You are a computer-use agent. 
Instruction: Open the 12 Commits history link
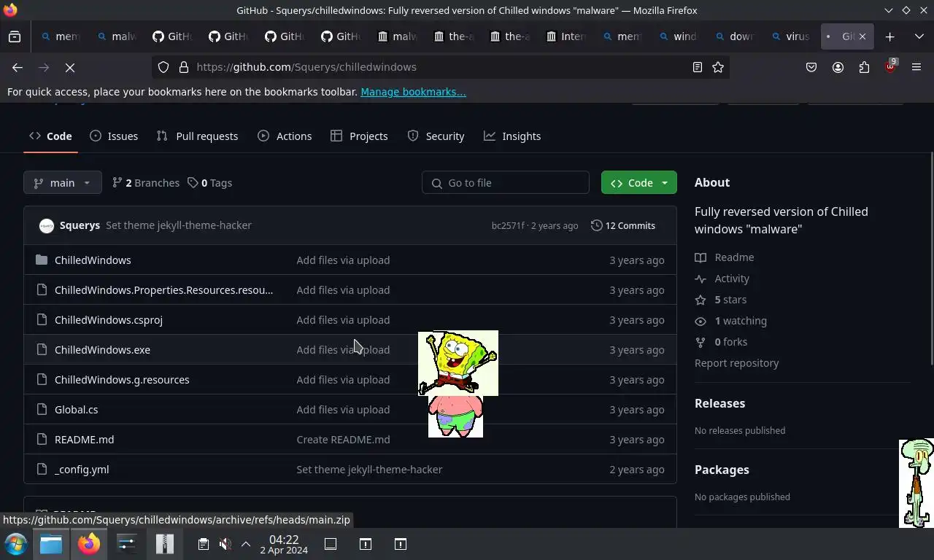623,225
